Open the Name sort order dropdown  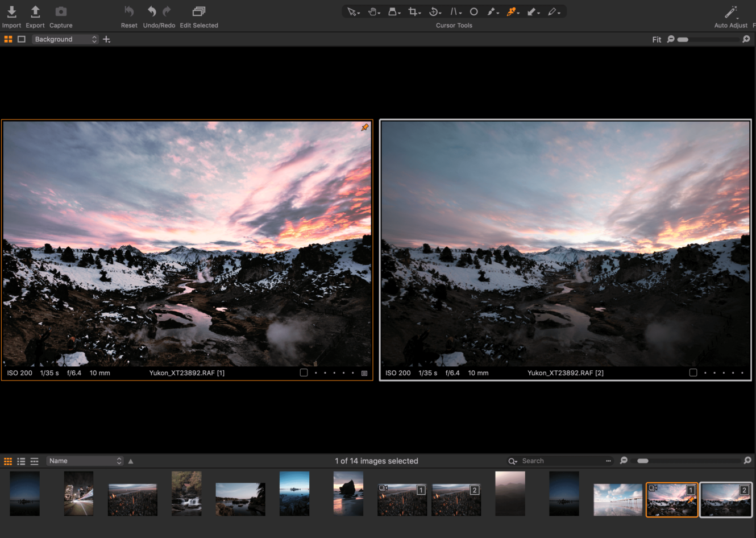pyautogui.click(x=84, y=461)
